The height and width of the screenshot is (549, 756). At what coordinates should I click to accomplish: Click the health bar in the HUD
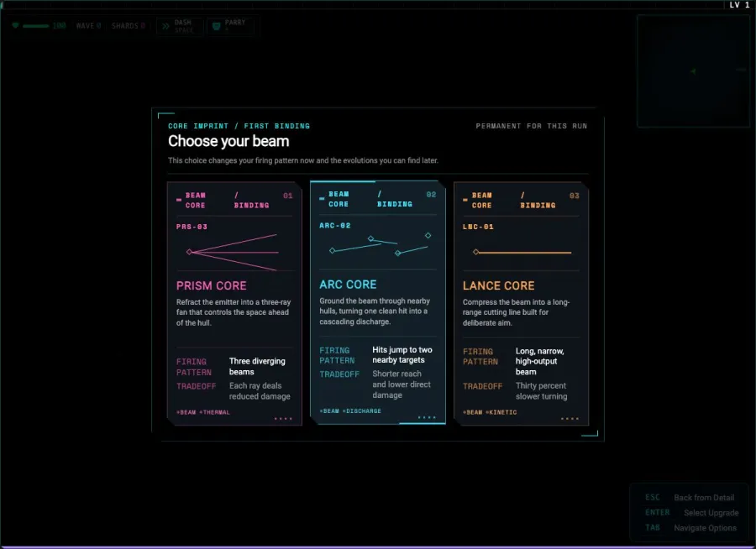(35, 26)
